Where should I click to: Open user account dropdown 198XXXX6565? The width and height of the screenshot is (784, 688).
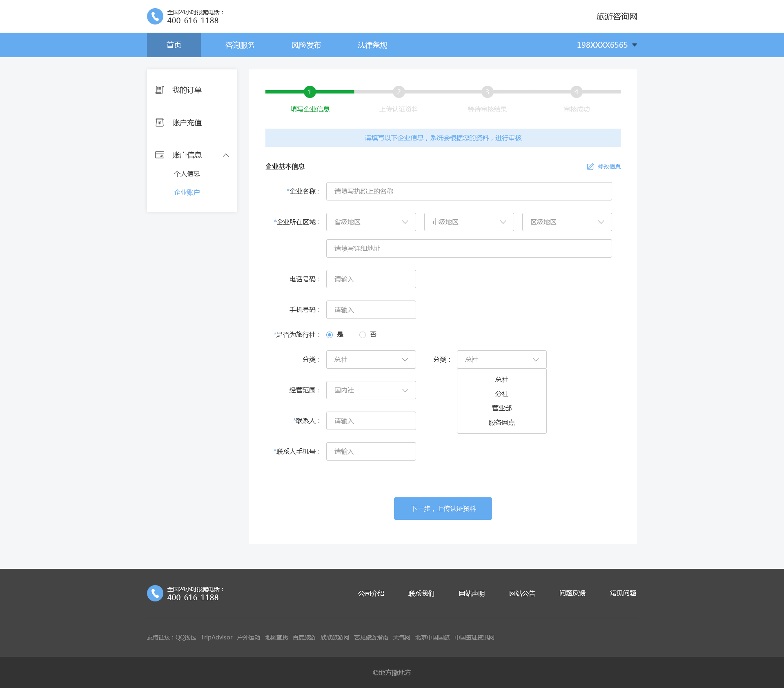point(606,45)
